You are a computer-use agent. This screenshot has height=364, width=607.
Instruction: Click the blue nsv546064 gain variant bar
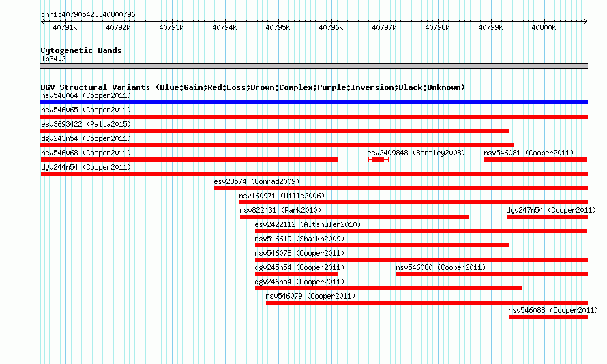[314, 102]
